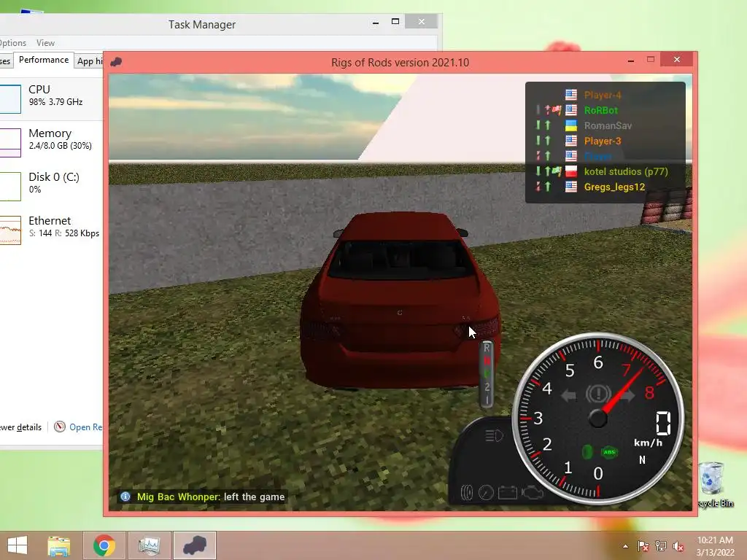
Task: Show hidden tray icons arrow
Action: point(625,546)
